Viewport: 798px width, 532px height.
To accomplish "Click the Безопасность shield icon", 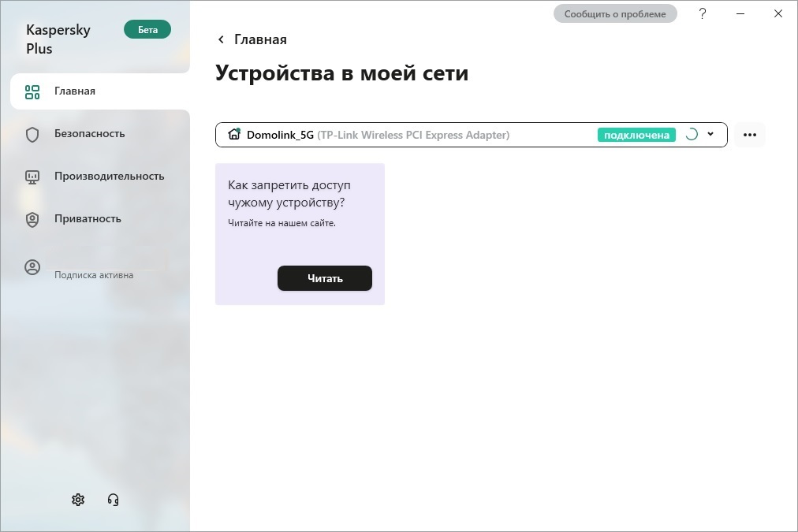I will [32, 134].
